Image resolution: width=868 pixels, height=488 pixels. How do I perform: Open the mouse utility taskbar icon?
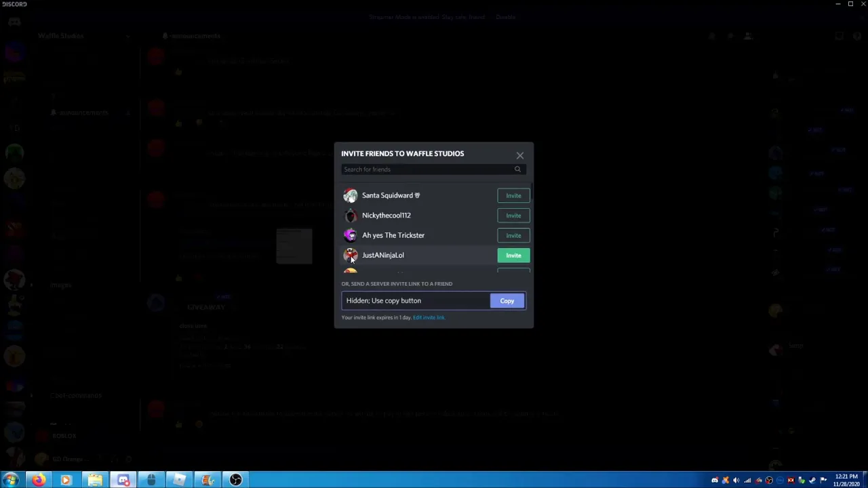pyautogui.click(x=151, y=480)
